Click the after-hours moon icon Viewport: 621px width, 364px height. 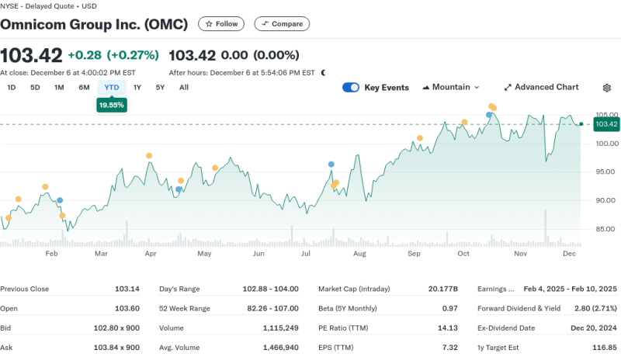[323, 72]
